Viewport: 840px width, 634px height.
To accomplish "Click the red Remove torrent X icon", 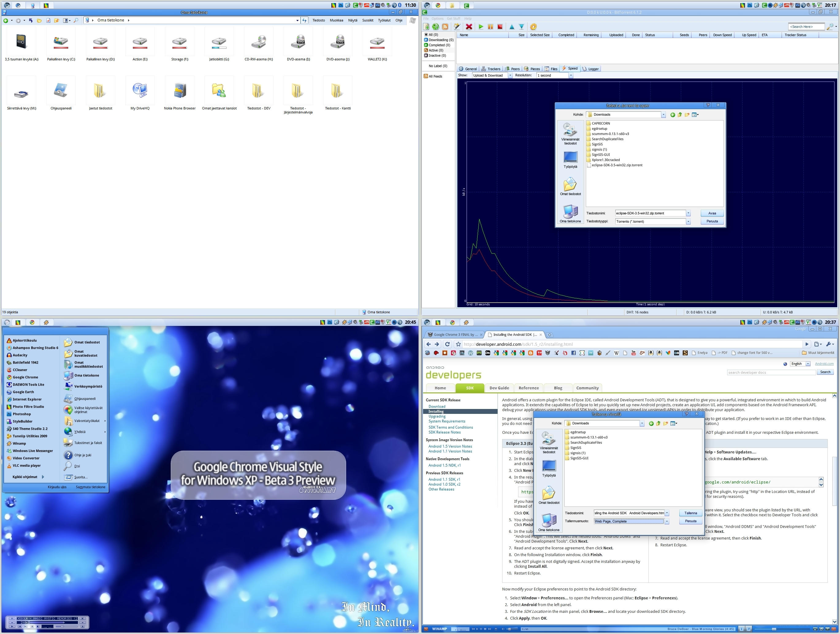I will pyautogui.click(x=469, y=27).
